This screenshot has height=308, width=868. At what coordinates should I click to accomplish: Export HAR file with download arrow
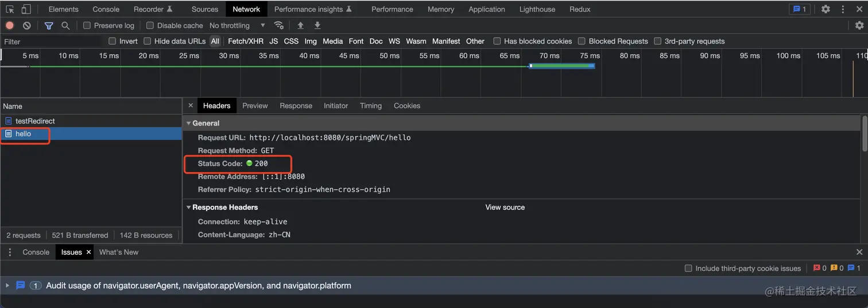[317, 25]
